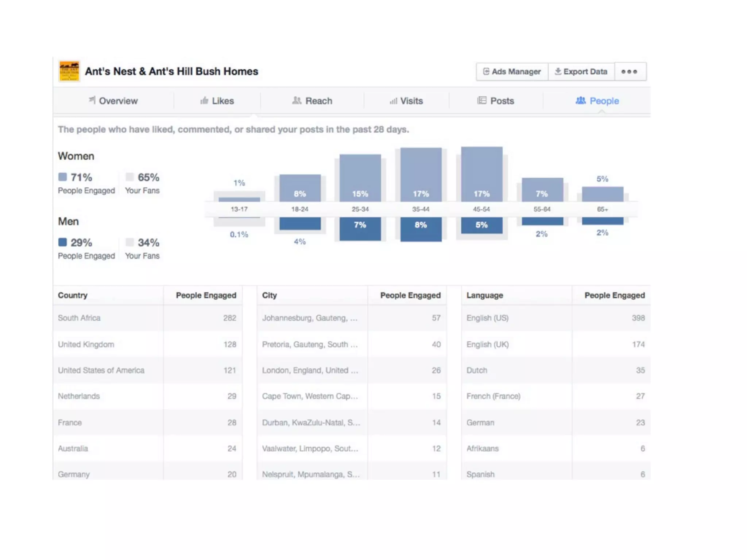
Task: Click the Women 71% People Engaged swatch
Action: pos(63,177)
